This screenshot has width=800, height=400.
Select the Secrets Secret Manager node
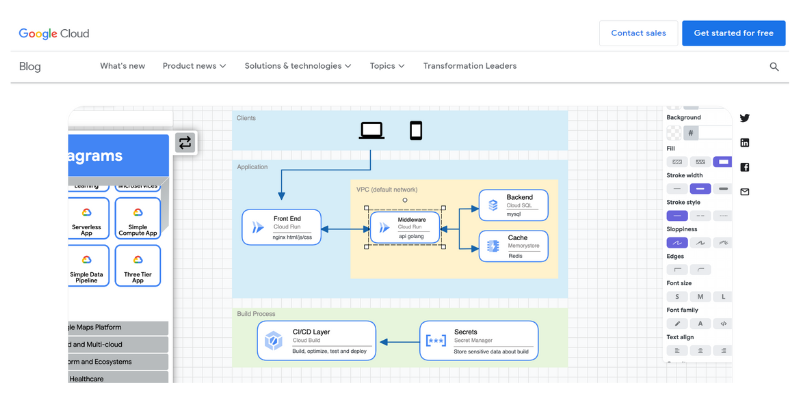pos(479,340)
